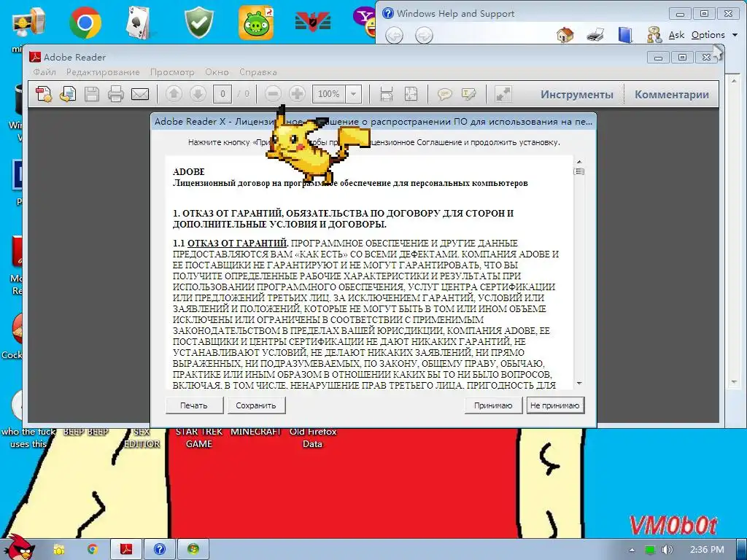Click the red black winged emblem desktop icon
The width and height of the screenshot is (747, 560).
312,23
